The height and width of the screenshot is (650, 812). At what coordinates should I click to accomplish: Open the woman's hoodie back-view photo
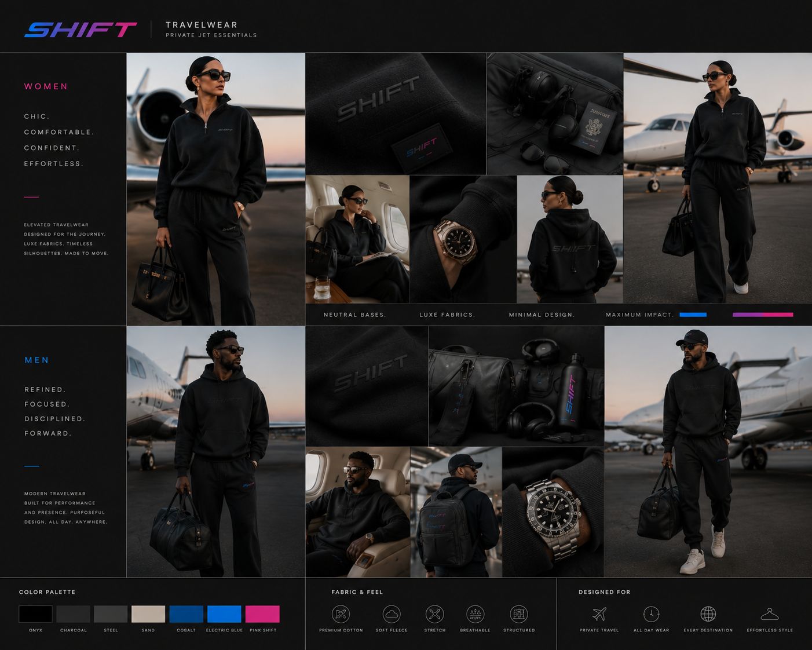pos(570,239)
